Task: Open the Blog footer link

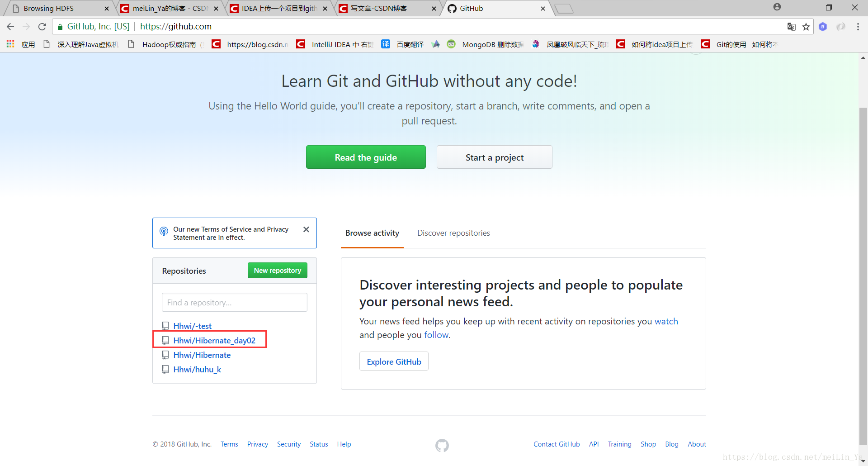Action: coord(672,444)
